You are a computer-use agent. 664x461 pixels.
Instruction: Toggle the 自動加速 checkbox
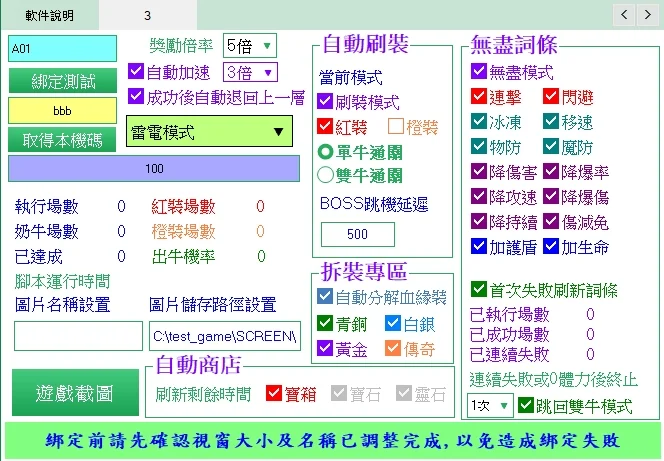pyautogui.click(x=138, y=72)
